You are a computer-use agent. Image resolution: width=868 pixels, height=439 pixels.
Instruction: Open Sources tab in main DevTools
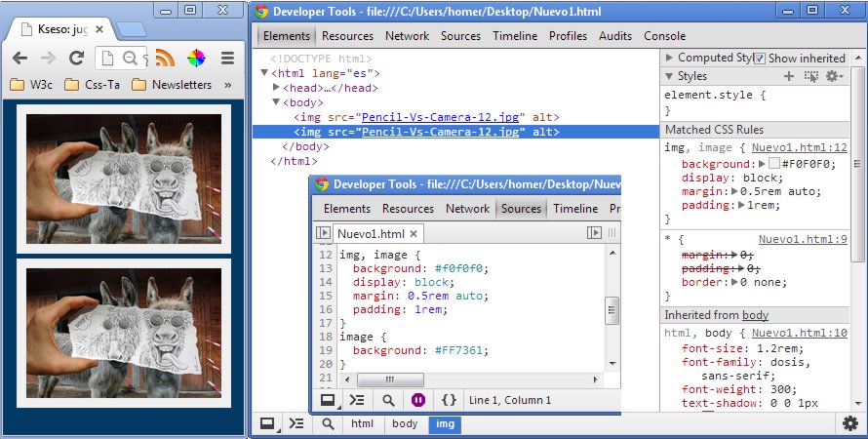pos(460,36)
